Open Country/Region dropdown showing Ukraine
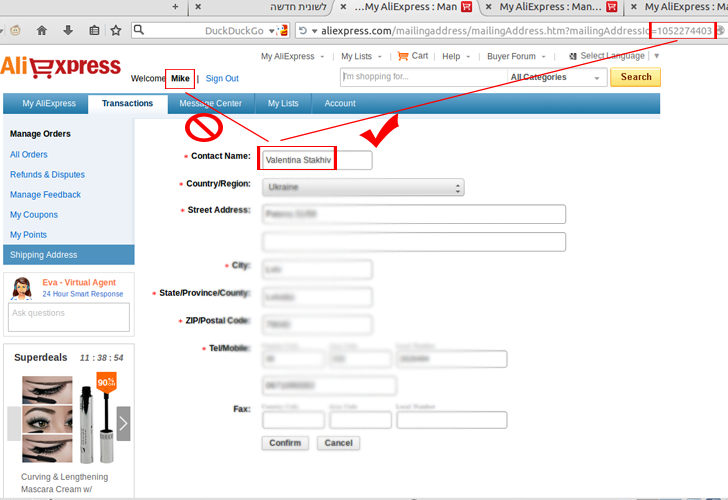Image resolution: width=728 pixels, height=500 pixels. point(363,188)
